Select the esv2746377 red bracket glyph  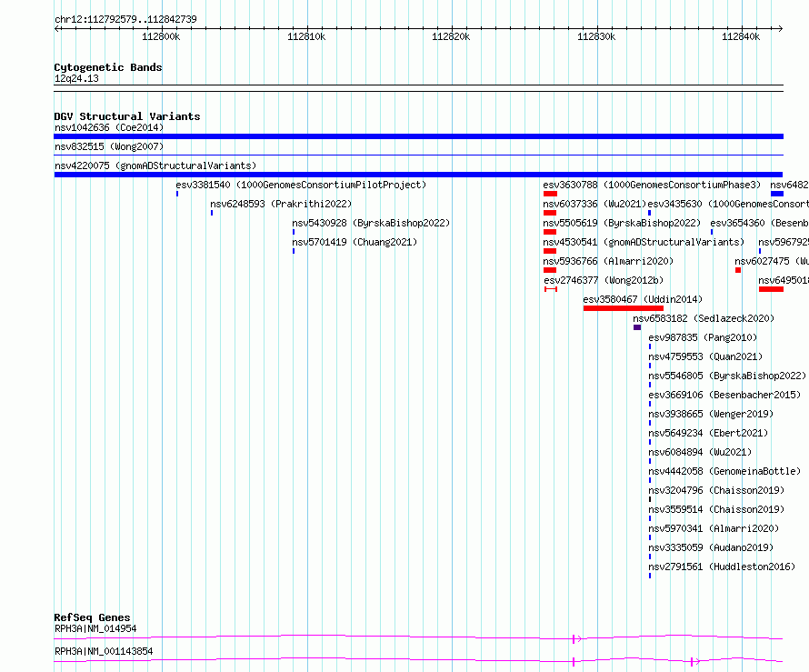pyautogui.click(x=551, y=289)
